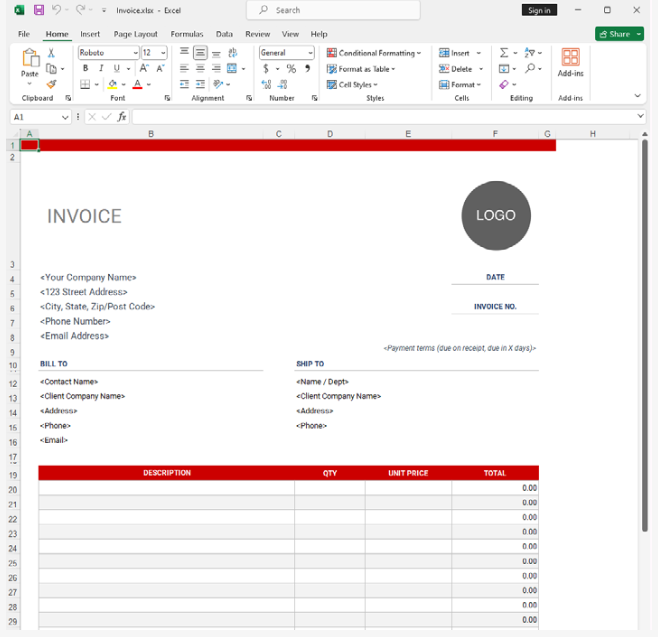Click the AutoSum sigma icon
Viewport: 658px width, 637px height.
pos(504,53)
